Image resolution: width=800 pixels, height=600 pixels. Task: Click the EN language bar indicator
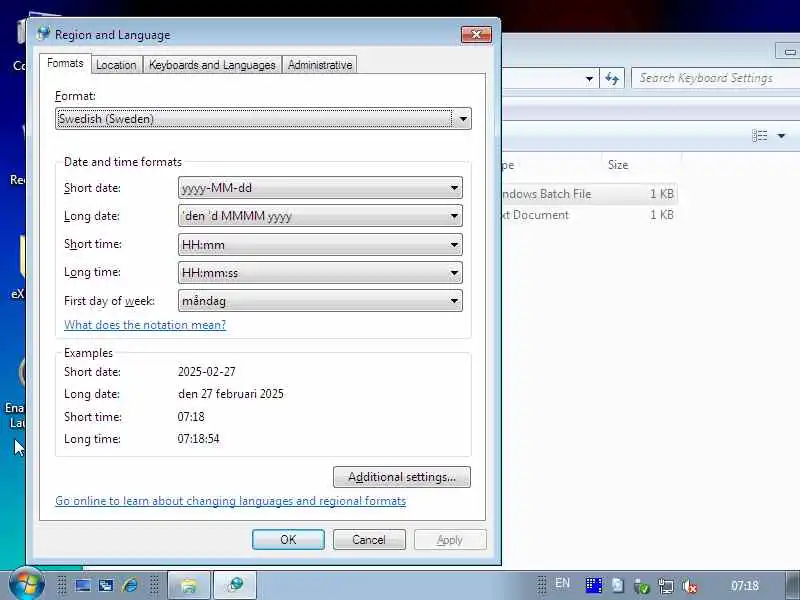point(562,583)
